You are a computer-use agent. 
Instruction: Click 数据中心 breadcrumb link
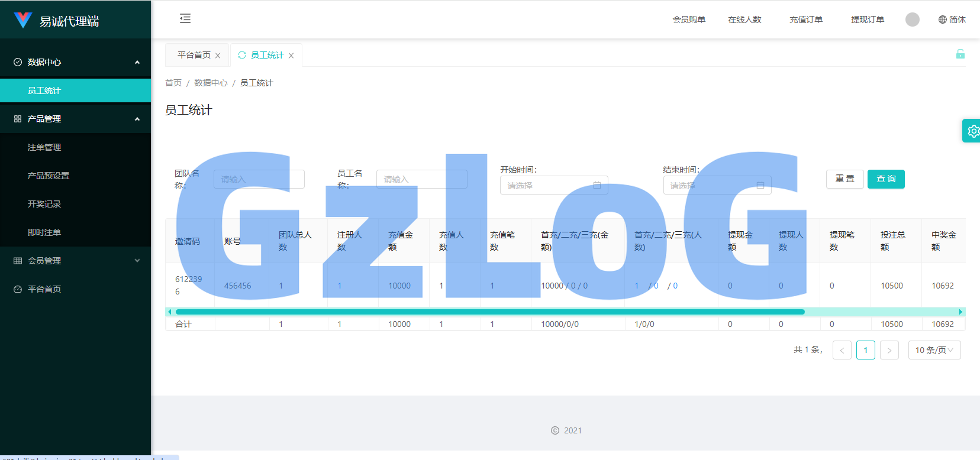[x=211, y=83]
